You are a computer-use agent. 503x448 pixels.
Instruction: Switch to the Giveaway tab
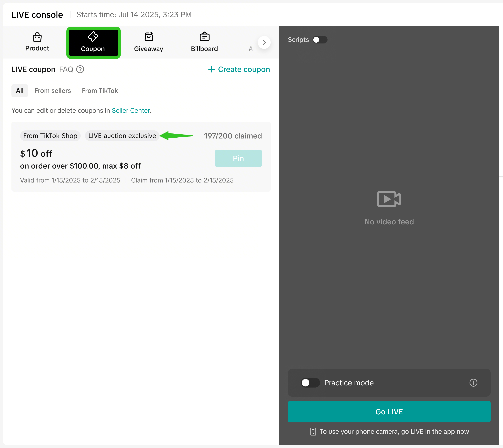tap(149, 42)
